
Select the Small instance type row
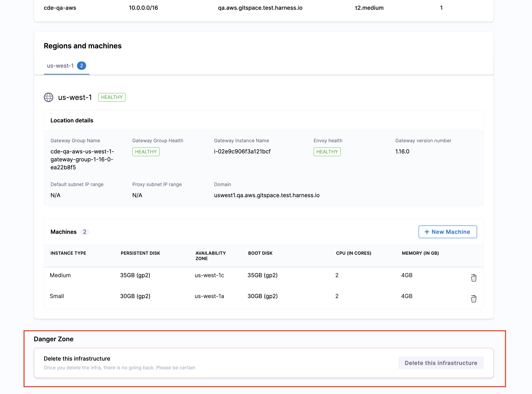(x=57, y=296)
